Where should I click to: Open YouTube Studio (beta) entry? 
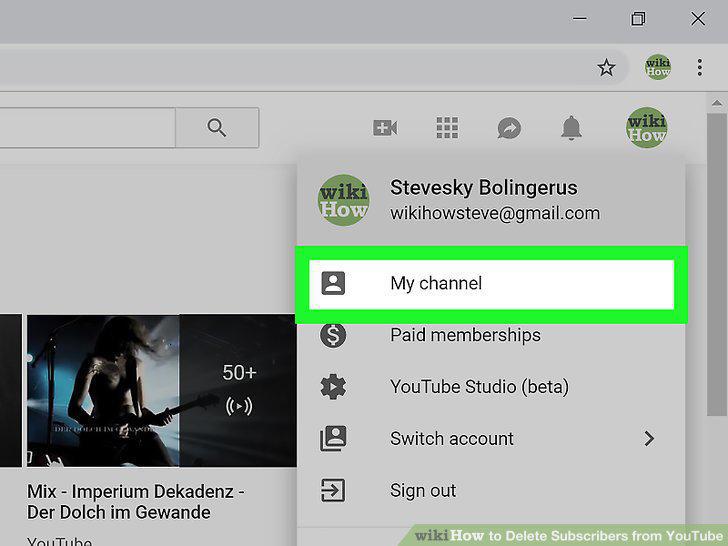[x=491, y=387]
